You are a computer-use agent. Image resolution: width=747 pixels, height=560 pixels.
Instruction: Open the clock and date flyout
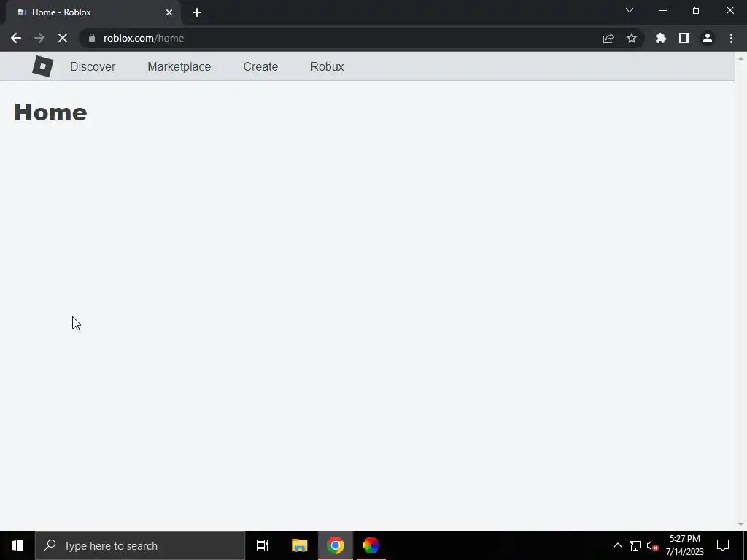point(684,545)
